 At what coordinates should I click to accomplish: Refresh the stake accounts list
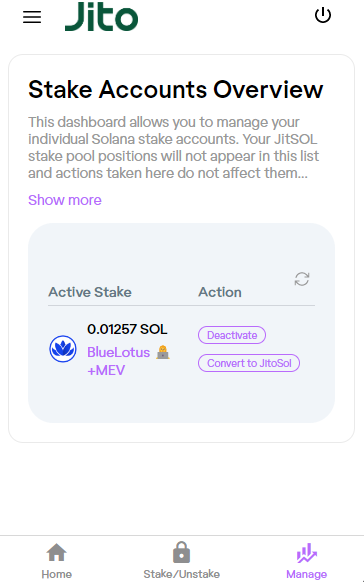click(x=302, y=279)
